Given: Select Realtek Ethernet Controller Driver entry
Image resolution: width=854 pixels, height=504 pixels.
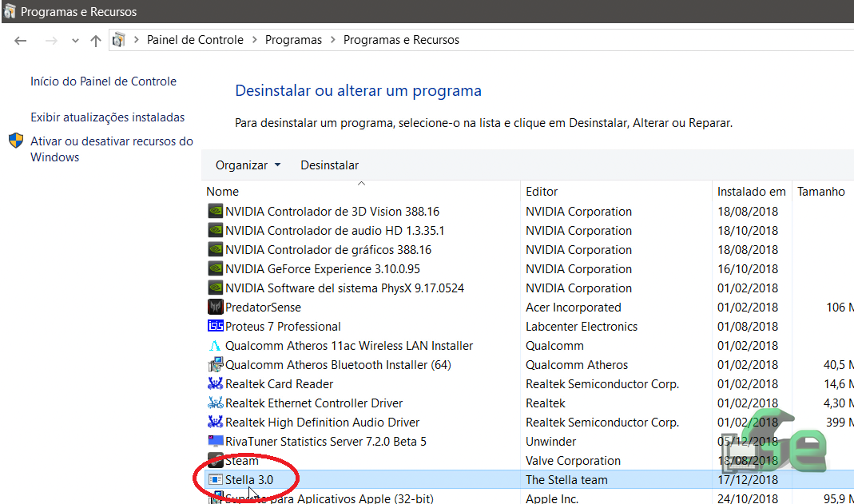Looking at the screenshot, I should coord(314,403).
